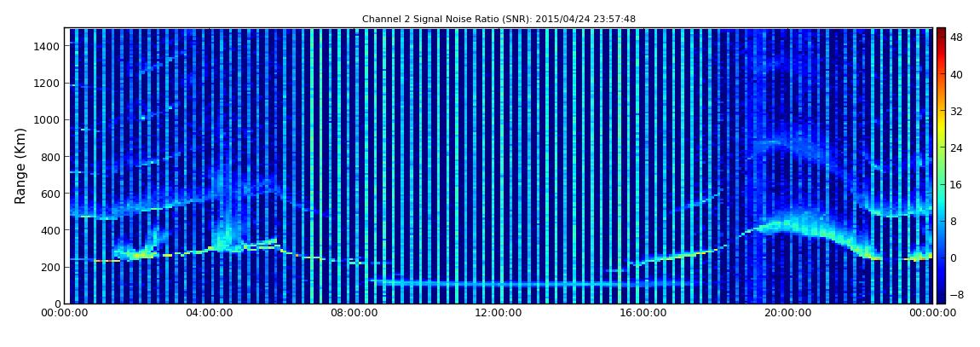Viewport: 980px width, 347px height.
Task: Click the yellow section of the colorbar
Action: [x=942, y=127]
